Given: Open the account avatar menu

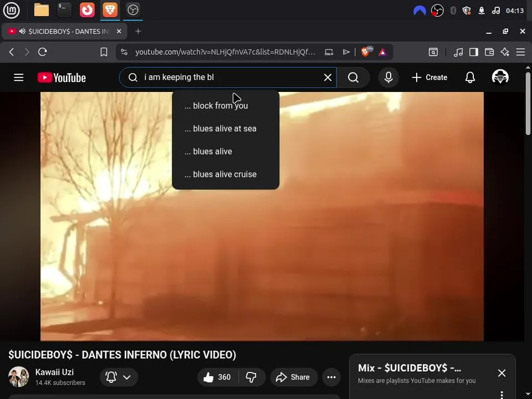Looking at the screenshot, I should coord(500,77).
